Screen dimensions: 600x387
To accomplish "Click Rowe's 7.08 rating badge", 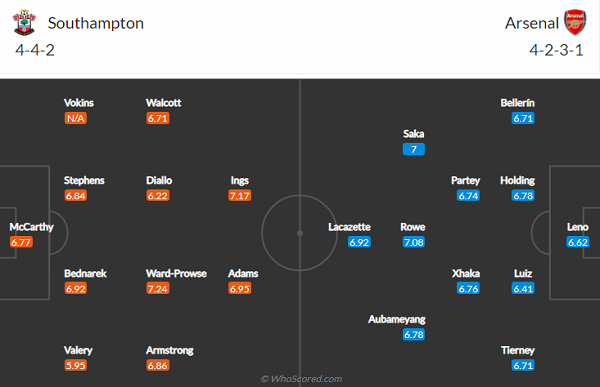I will [x=414, y=242].
